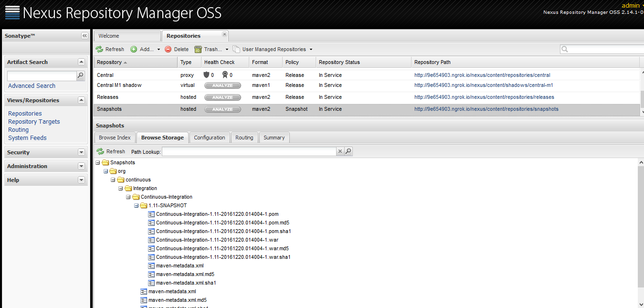Click Delete in the repositories toolbar
This screenshot has width=644, height=308.
(177, 49)
